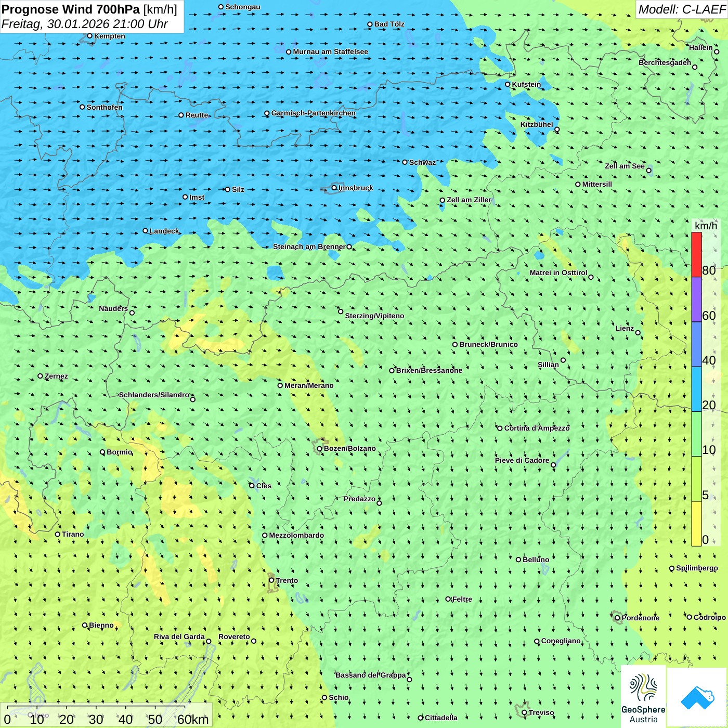
Task: Click the Tirano location marker
Action: pyautogui.click(x=58, y=534)
